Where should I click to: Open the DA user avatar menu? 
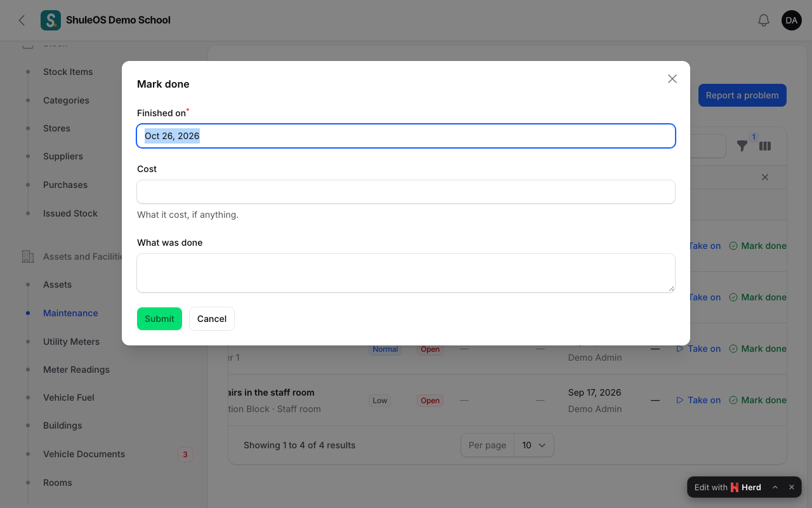click(792, 20)
